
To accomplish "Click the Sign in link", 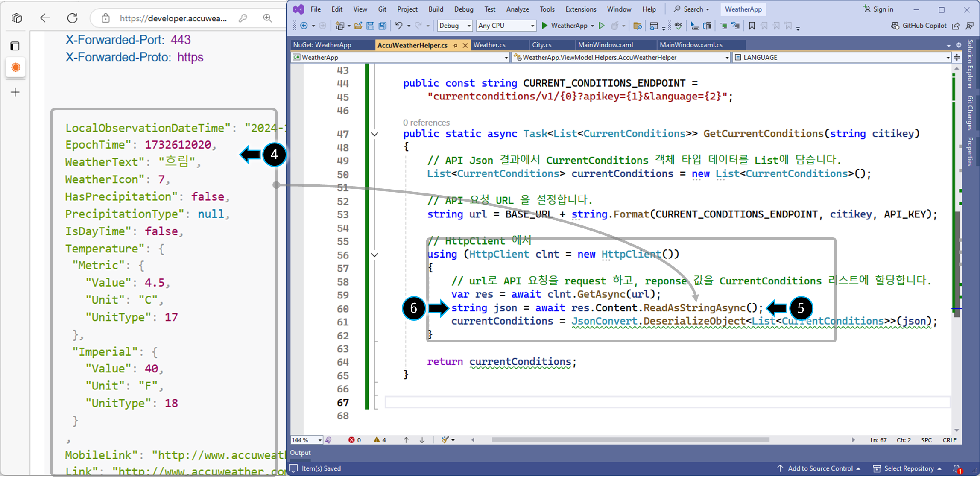I will click(882, 9).
